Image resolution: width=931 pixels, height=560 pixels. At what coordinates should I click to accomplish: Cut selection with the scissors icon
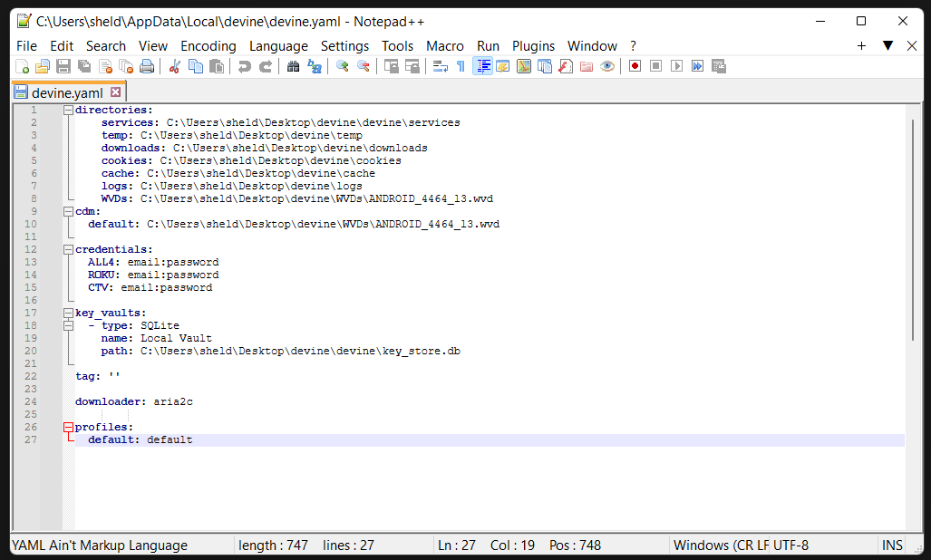(x=175, y=66)
